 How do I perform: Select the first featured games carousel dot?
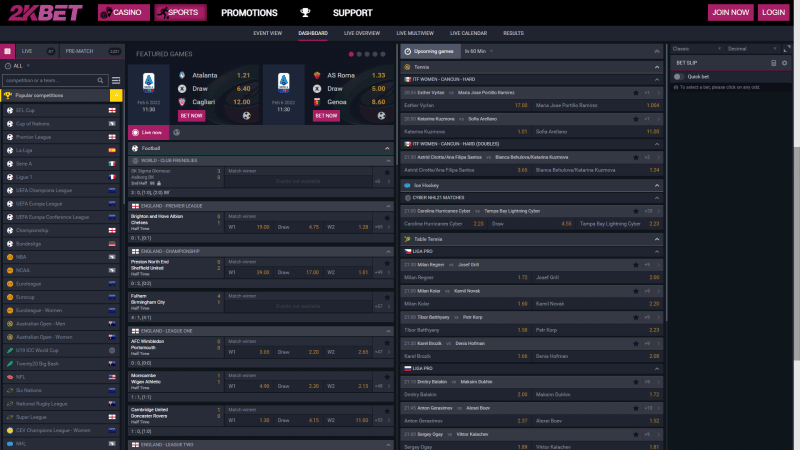pos(351,54)
